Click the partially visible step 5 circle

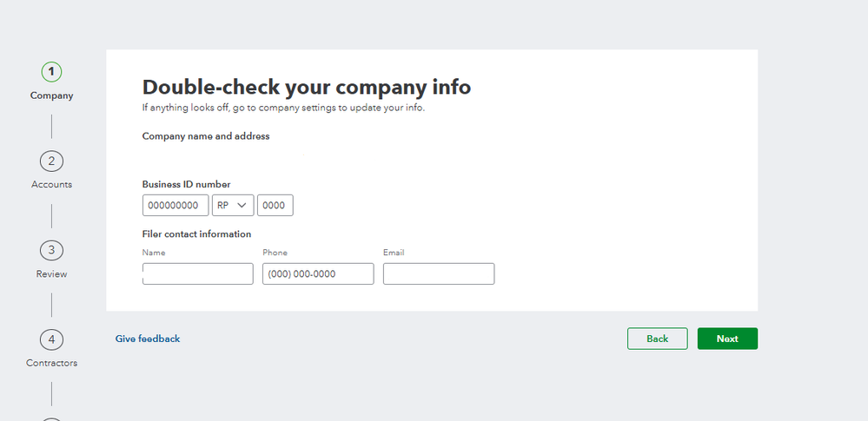pos(51,418)
